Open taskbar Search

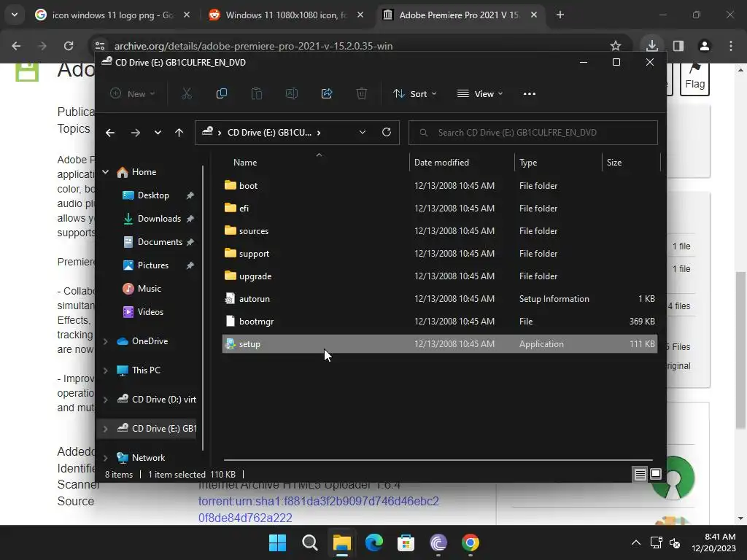pos(309,542)
